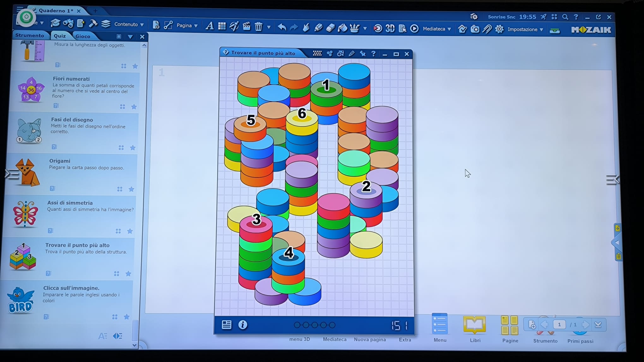Open the Fasi del disegno tool
644x362 pixels.
[72, 120]
